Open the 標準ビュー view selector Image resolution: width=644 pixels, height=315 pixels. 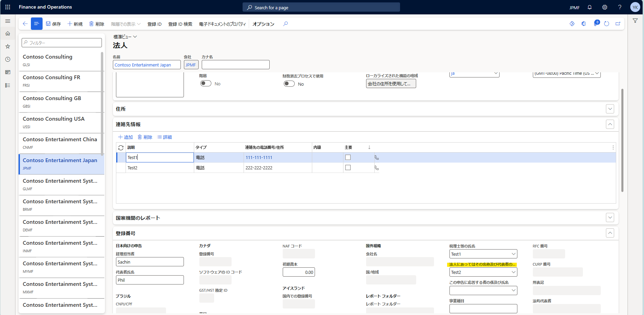point(125,37)
